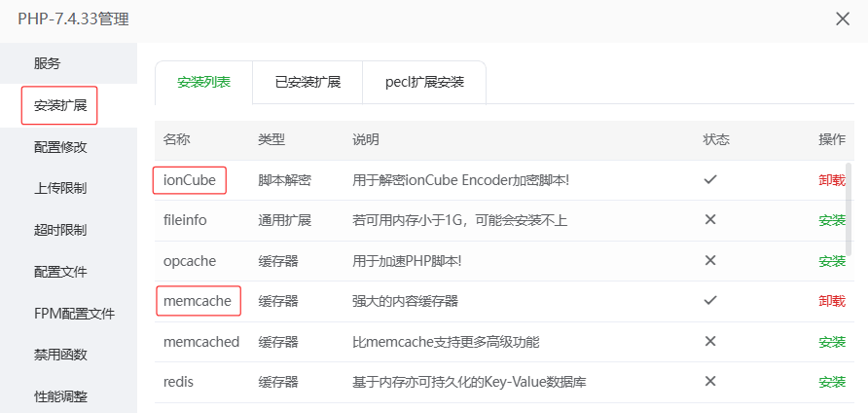Open the 服务 sidebar section
This screenshot has width=868, height=413.
[x=48, y=63]
